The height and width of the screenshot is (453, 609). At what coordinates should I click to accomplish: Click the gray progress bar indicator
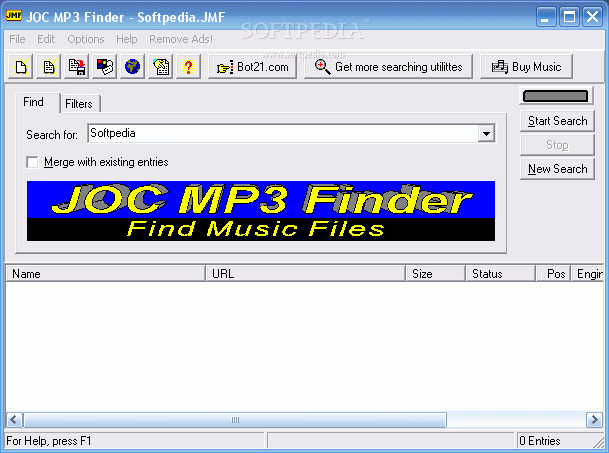click(x=555, y=96)
